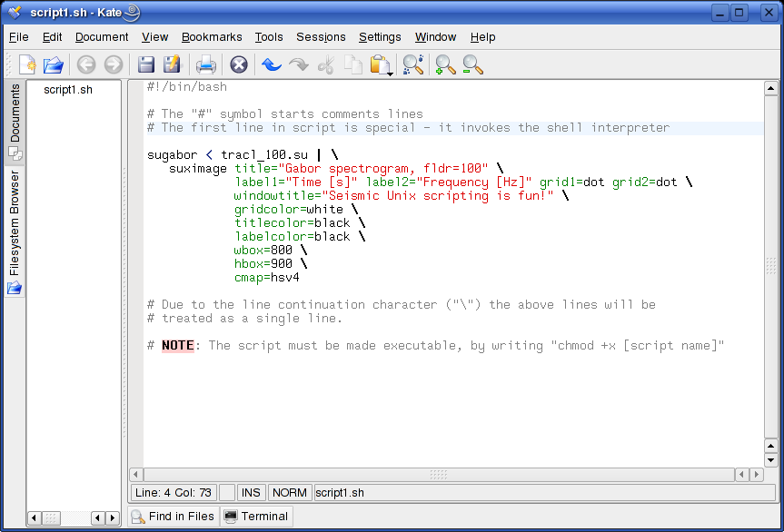Viewport: 784px width, 532px height.
Task: Toggle the INS insert mode indicator
Action: click(251, 492)
